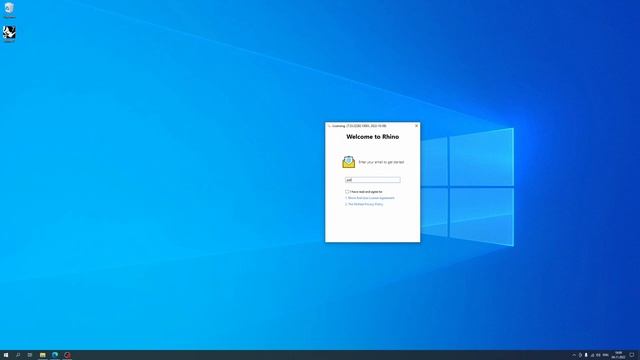Viewport: 640px width, 360px height.
Task: Open the McNeel Privacy Policy link
Action: point(365,204)
